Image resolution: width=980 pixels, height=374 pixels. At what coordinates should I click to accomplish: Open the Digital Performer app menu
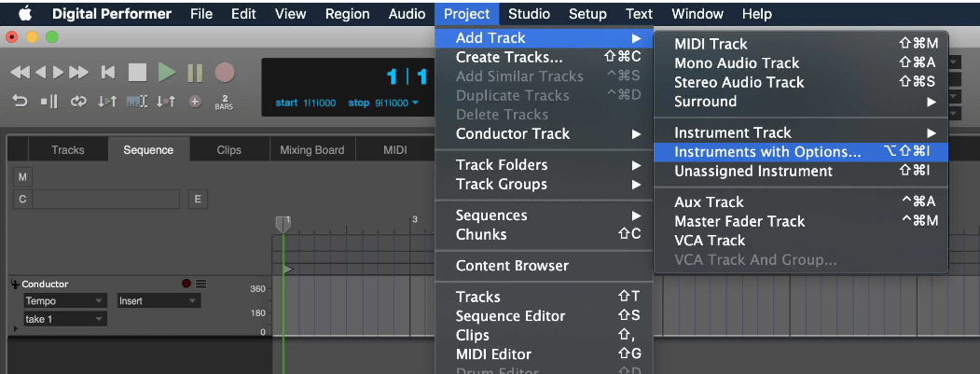coord(112,13)
